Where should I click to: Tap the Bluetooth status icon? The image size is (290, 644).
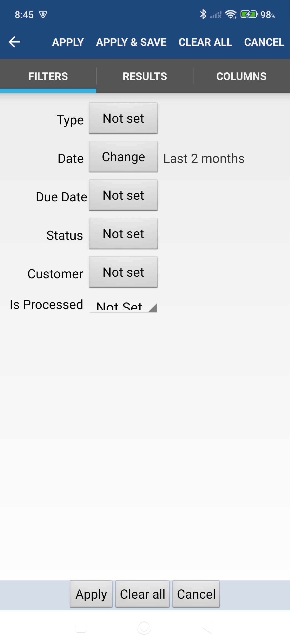point(203,15)
